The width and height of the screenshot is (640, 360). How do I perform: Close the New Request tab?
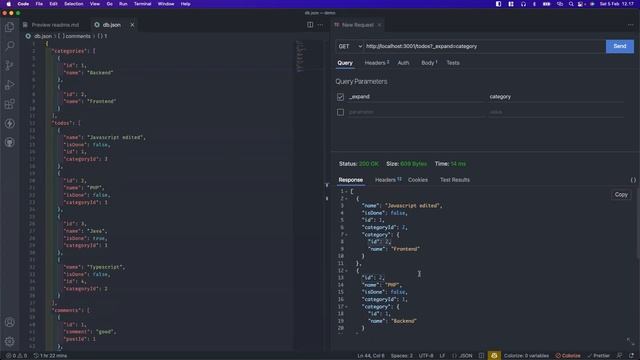380,25
